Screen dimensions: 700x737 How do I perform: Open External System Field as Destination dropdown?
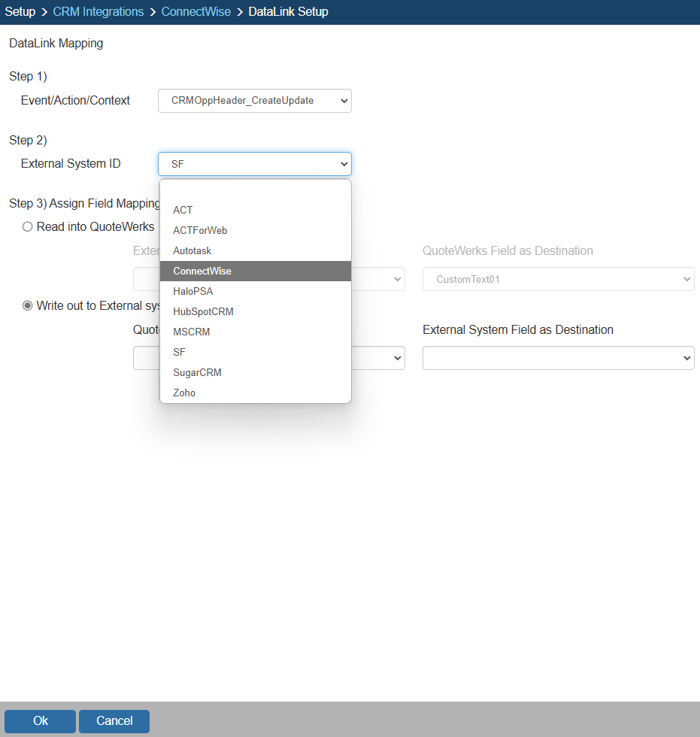click(558, 358)
